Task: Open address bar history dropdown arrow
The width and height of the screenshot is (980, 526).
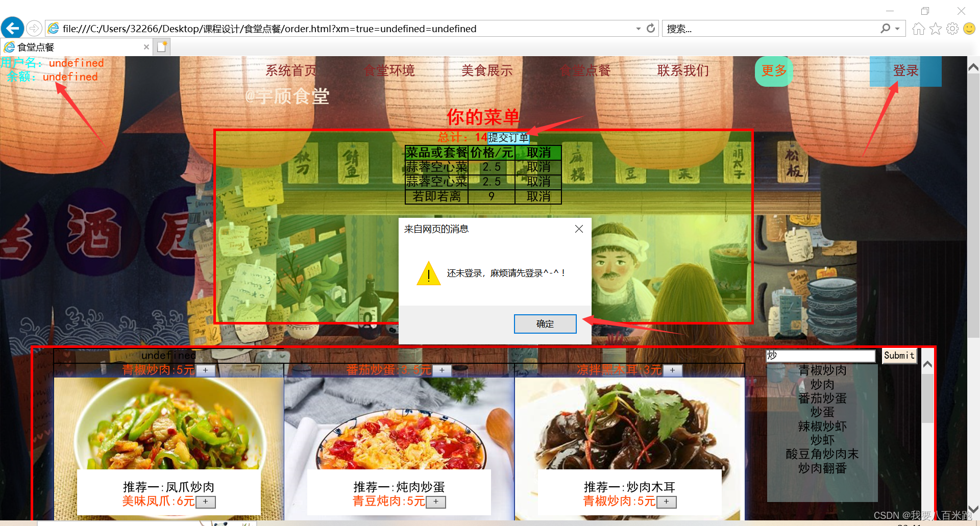Action: pos(638,29)
